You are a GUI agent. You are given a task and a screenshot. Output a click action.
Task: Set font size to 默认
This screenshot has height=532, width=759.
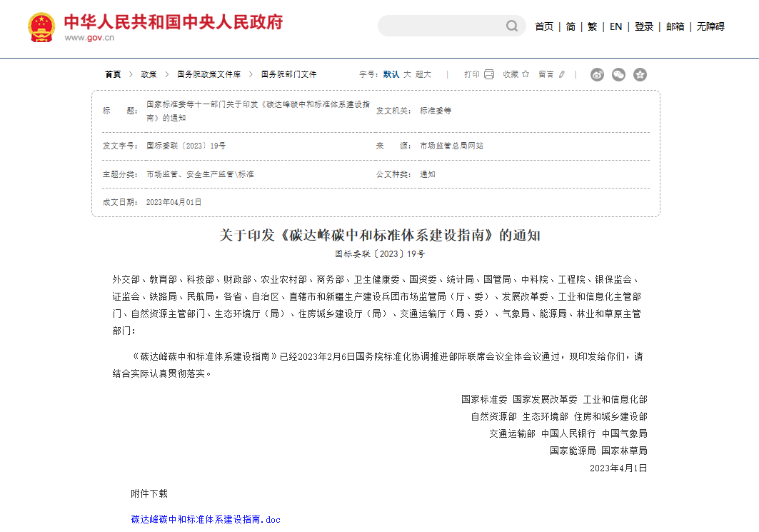[x=391, y=74]
